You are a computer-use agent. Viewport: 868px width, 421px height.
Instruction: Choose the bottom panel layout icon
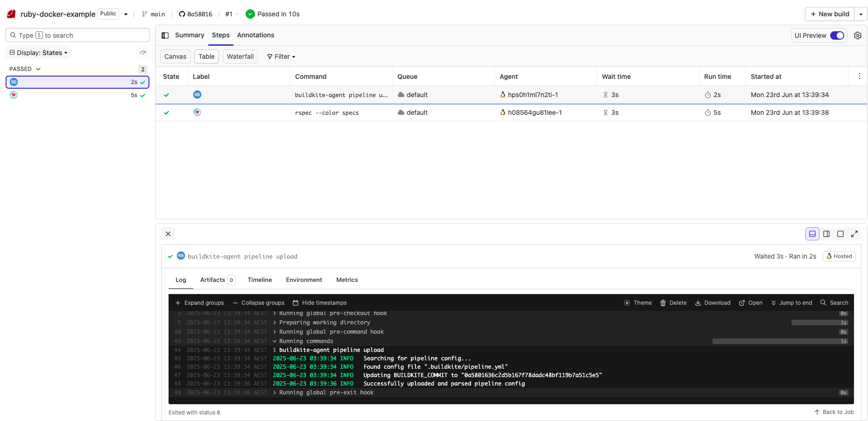click(x=812, y=234)
